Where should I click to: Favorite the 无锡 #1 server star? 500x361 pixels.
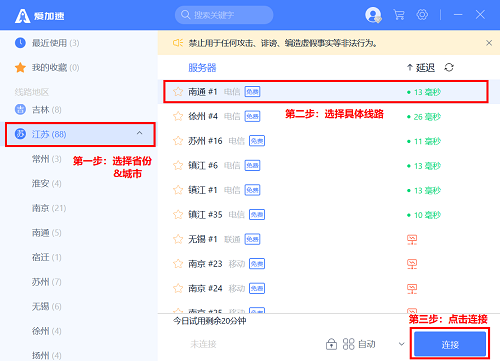(178, 239)
